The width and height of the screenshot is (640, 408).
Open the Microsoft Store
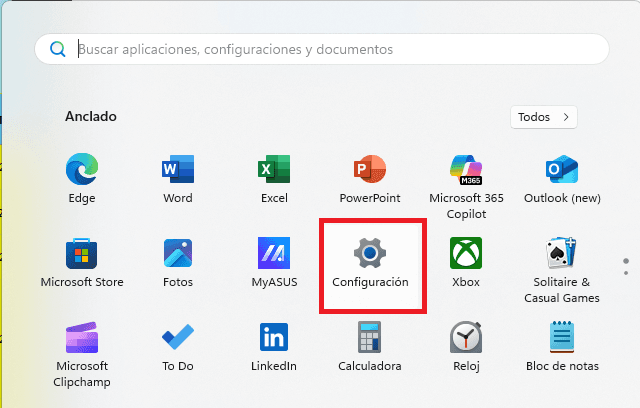coord(82,262)
